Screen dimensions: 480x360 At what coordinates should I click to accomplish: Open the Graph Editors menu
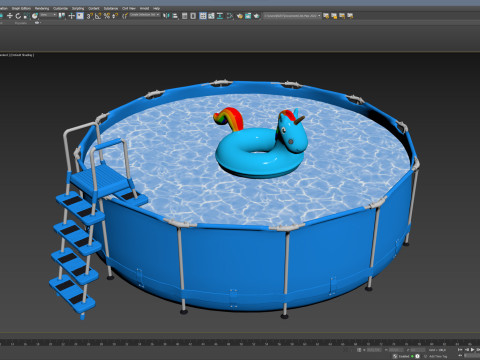(x=21, y=8)
